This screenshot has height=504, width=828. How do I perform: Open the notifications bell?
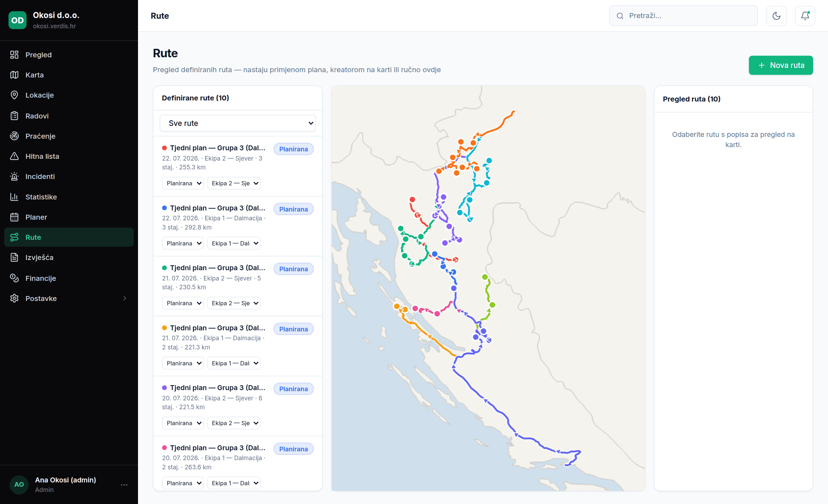805,16
